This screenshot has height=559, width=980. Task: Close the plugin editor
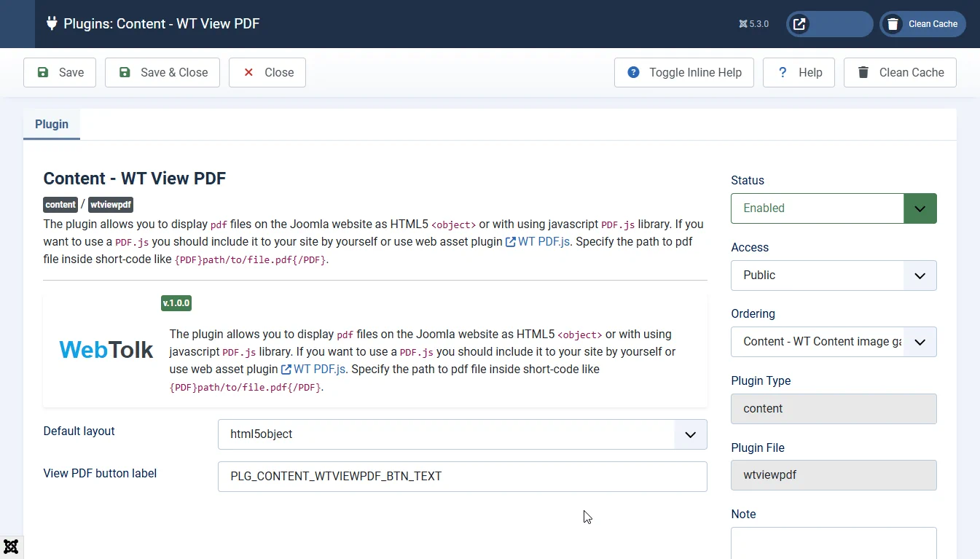[267, 72]
